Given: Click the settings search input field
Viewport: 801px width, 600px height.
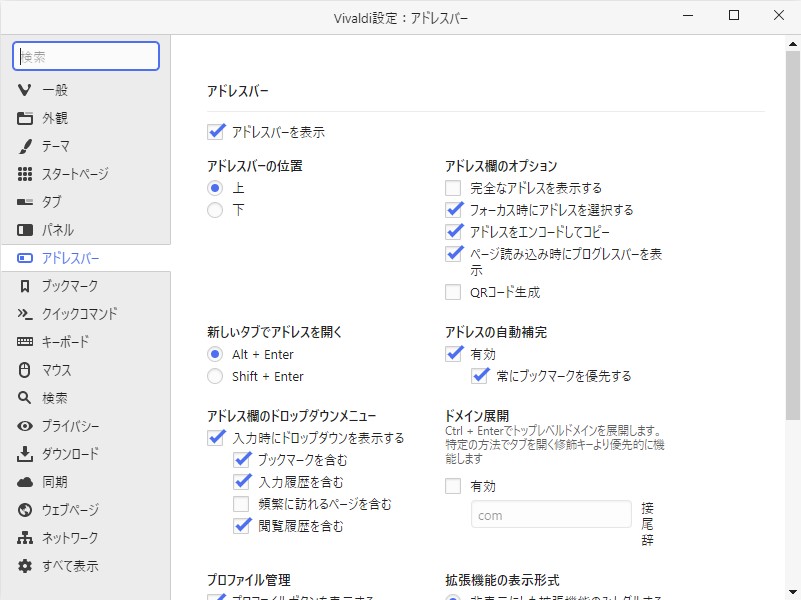Looking at the screenshot, I should (85, 56).
